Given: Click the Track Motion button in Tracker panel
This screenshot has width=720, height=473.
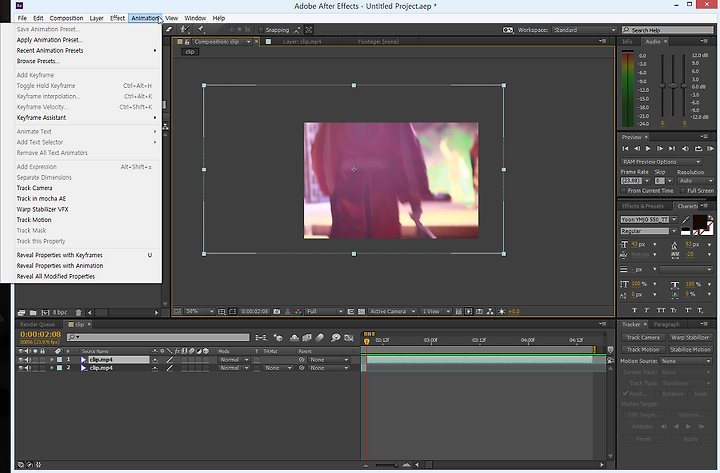Looking at the screenshot, I should pyautogui.click(x=642, y=349).
